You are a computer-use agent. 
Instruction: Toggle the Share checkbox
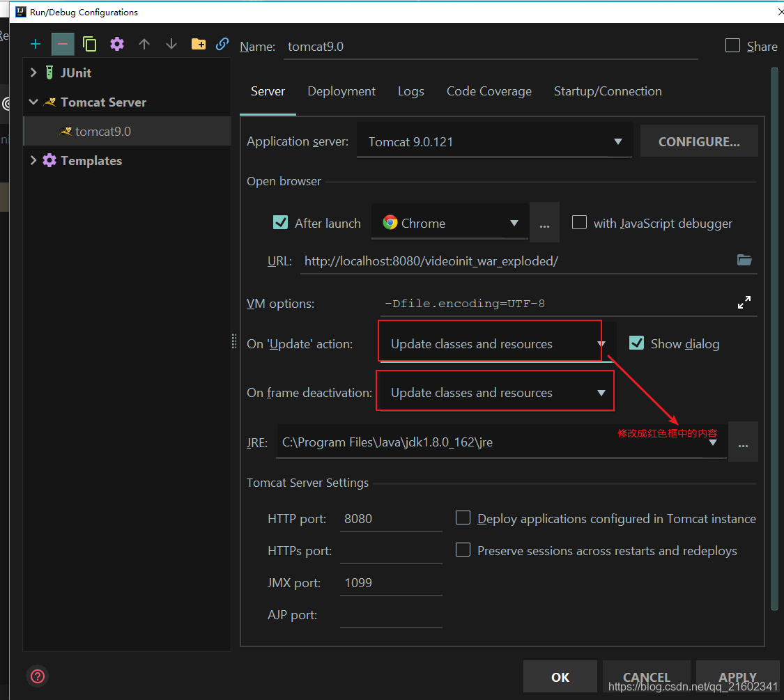click(x=732, y=46)
